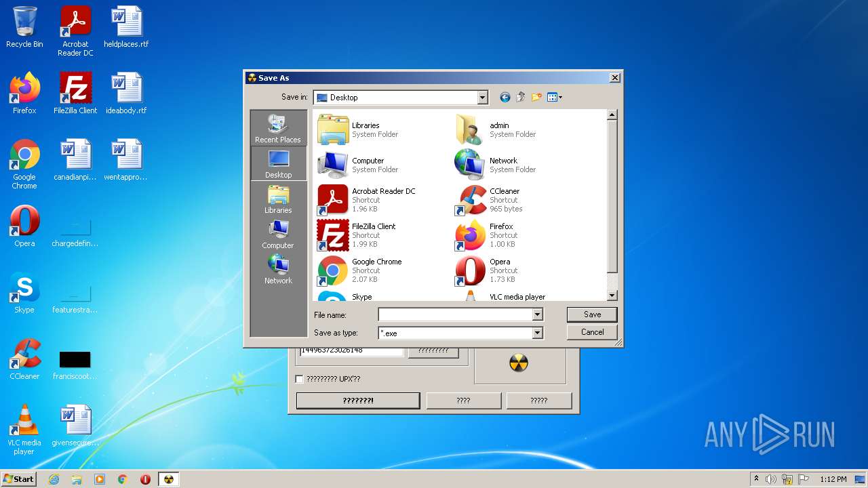This screenshot has width=868, height=488.
Task: Select Libraries system folder in file list
Action: click(358, 129)
